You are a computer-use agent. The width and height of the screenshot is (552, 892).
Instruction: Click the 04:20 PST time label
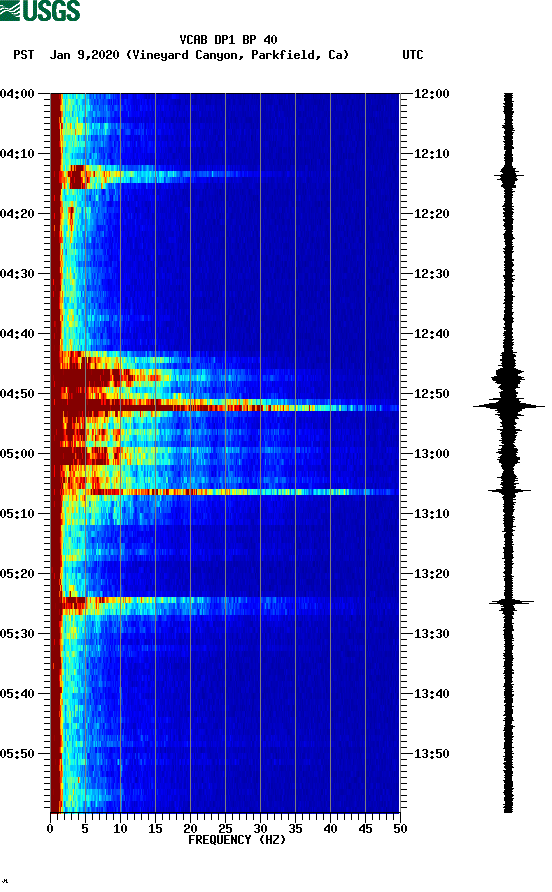click(18, 214)
